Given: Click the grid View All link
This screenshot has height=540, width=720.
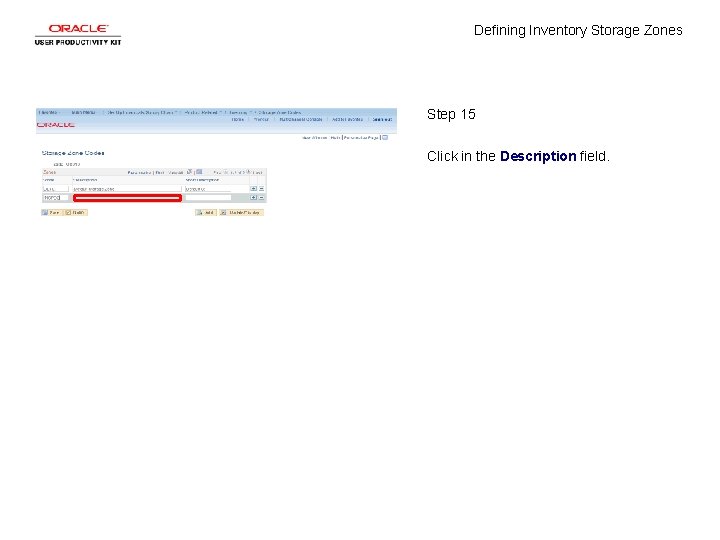Looking at the screenshot, I should (176, 173).
